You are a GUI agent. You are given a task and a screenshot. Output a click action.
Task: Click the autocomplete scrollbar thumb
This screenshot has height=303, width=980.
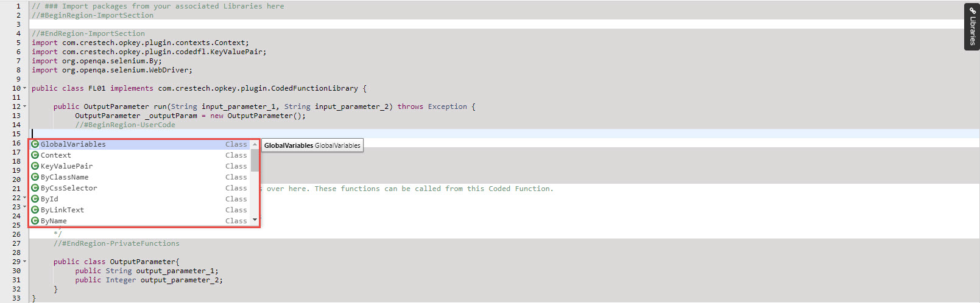tap(255, 159)
